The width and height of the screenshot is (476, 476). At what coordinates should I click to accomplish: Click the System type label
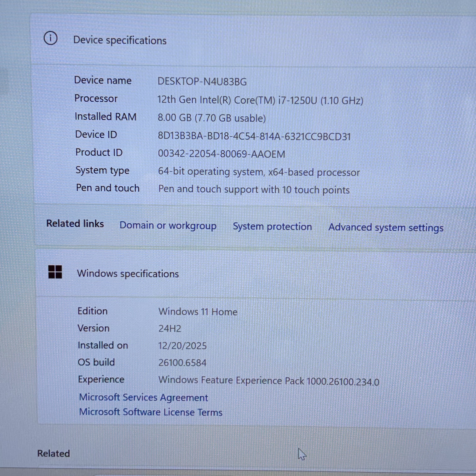point(102,170)
